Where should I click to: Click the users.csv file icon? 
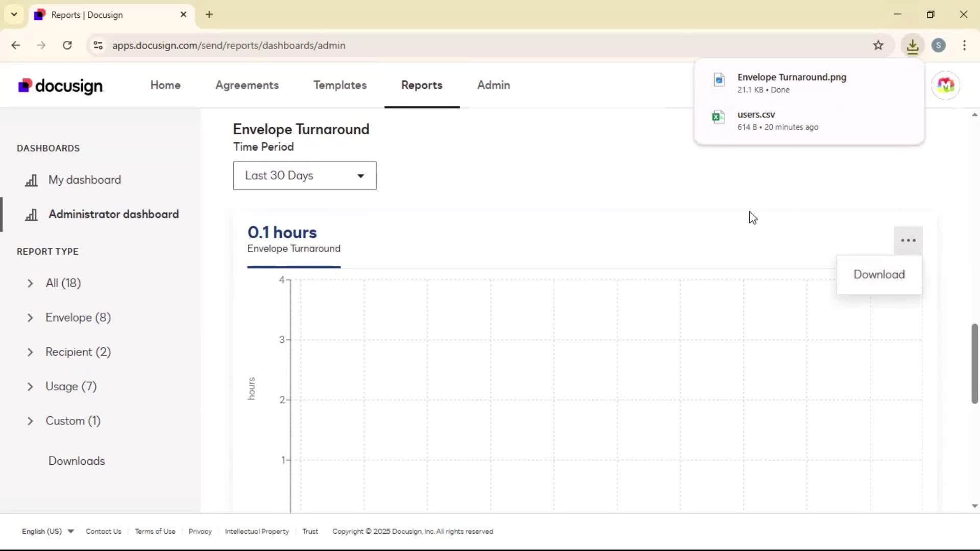(719, 117)
